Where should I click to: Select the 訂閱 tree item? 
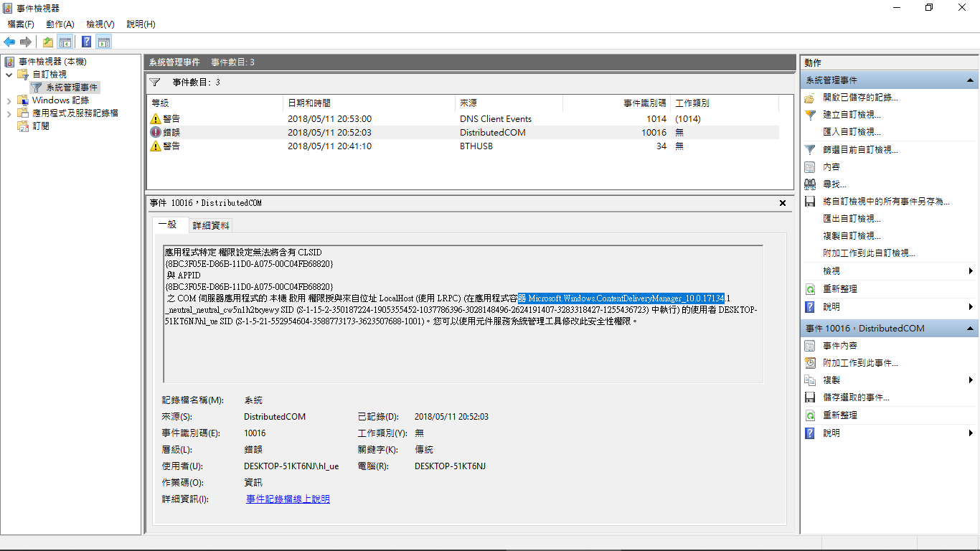(41, 126)
